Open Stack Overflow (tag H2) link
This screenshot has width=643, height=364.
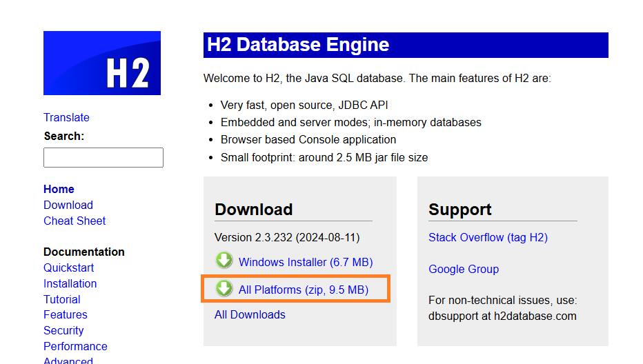pos(488,237)
